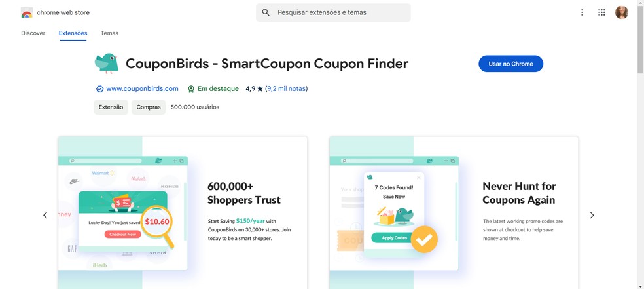Click the Chrome Web Store rainbow logo
The image size is (644, 289).
[27, 12]
